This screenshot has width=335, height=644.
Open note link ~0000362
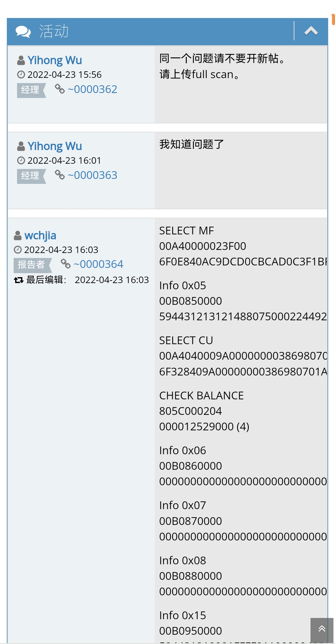[92, 89]
